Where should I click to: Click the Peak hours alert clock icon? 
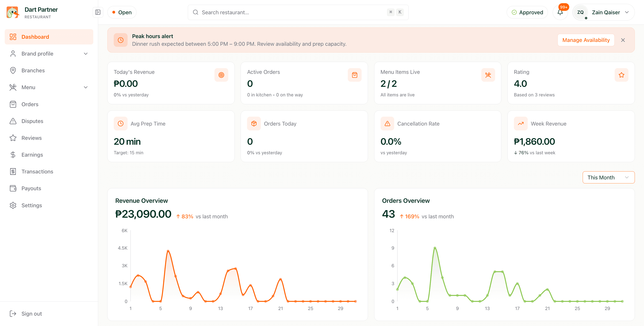(x=121, y=40)
